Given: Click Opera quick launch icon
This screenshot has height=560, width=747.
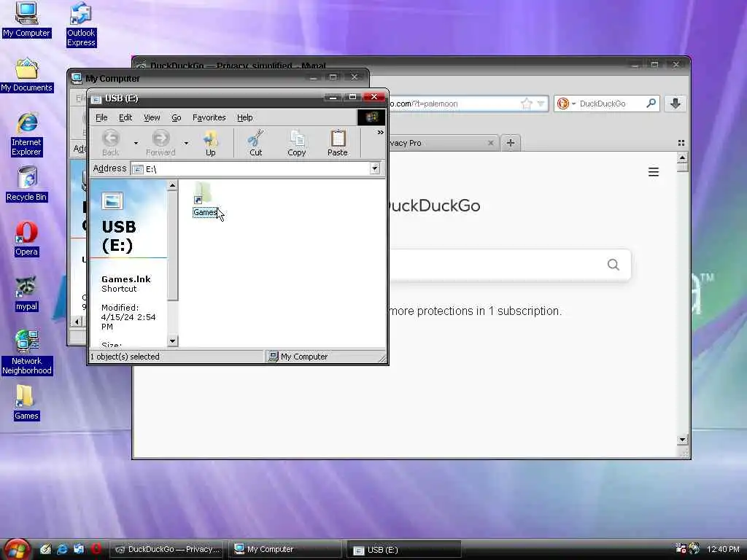Looking at the screenshot, I should tap(96, 549).
